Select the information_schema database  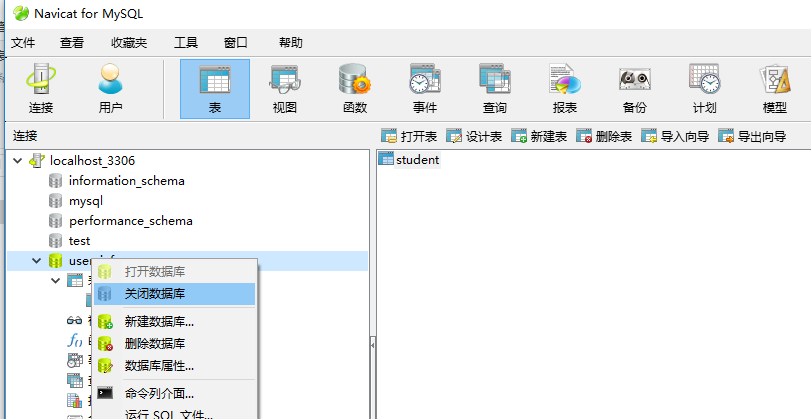(x=127, y=181)
